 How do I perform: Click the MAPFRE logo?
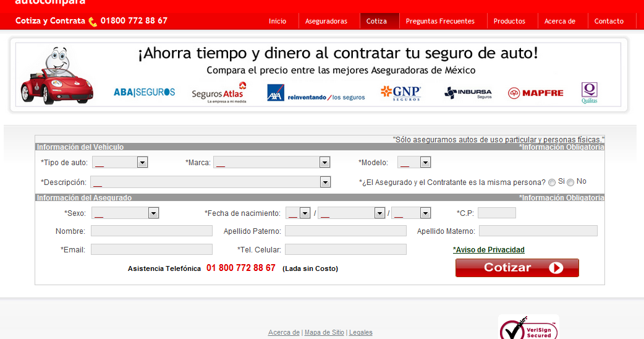[x=536, y=93]
